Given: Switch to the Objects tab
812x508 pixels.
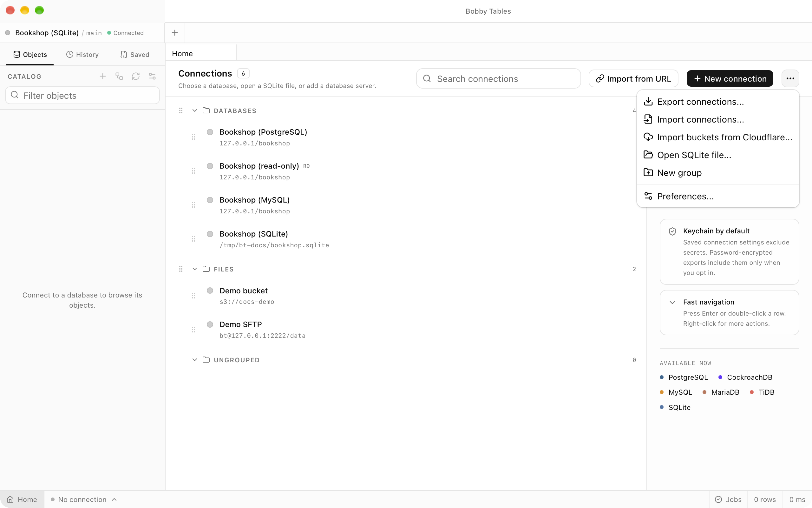Looking at the screenshot, I should click(x=30, y=54).
